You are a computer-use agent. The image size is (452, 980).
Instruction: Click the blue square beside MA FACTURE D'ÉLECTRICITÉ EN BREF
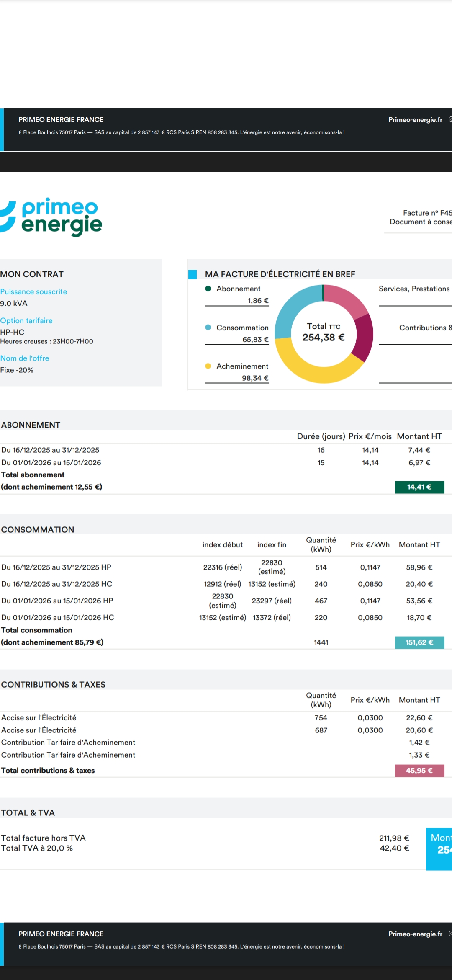point(193,274)
